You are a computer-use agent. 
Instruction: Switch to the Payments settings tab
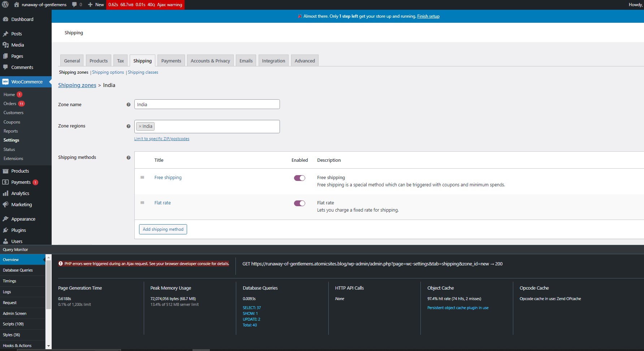point(171,61)
